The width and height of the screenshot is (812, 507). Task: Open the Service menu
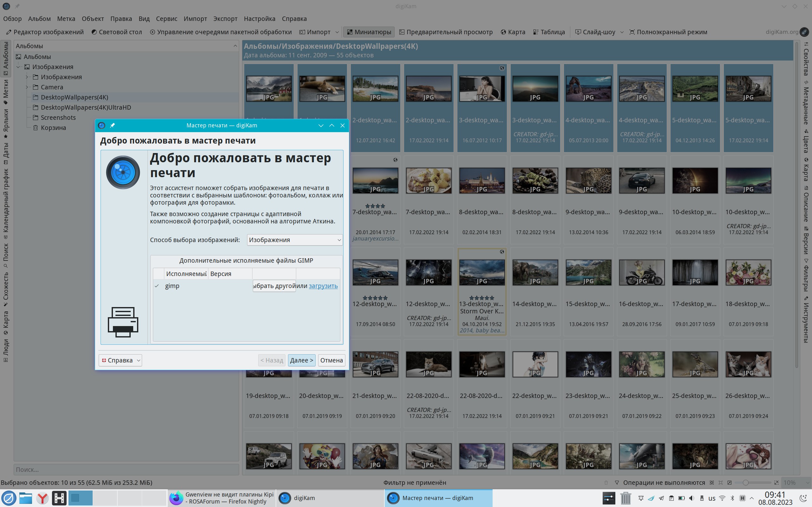tap(167, 19)
